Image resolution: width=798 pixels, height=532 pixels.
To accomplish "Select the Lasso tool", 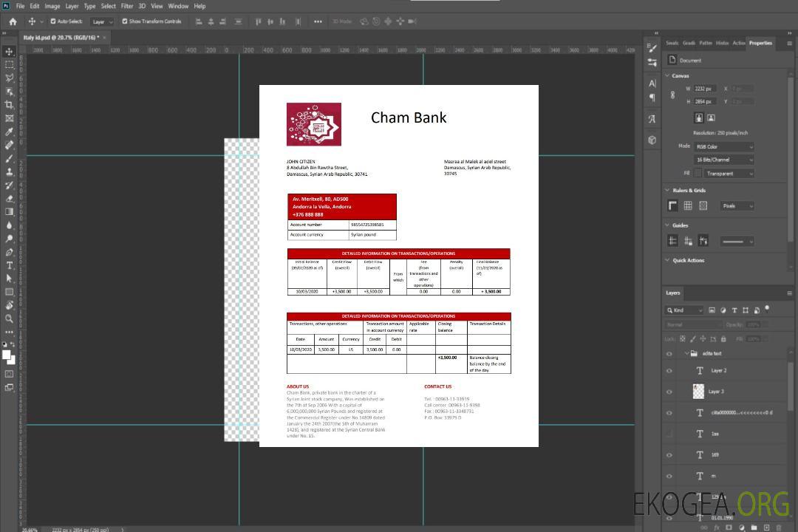I will (9, 78).
